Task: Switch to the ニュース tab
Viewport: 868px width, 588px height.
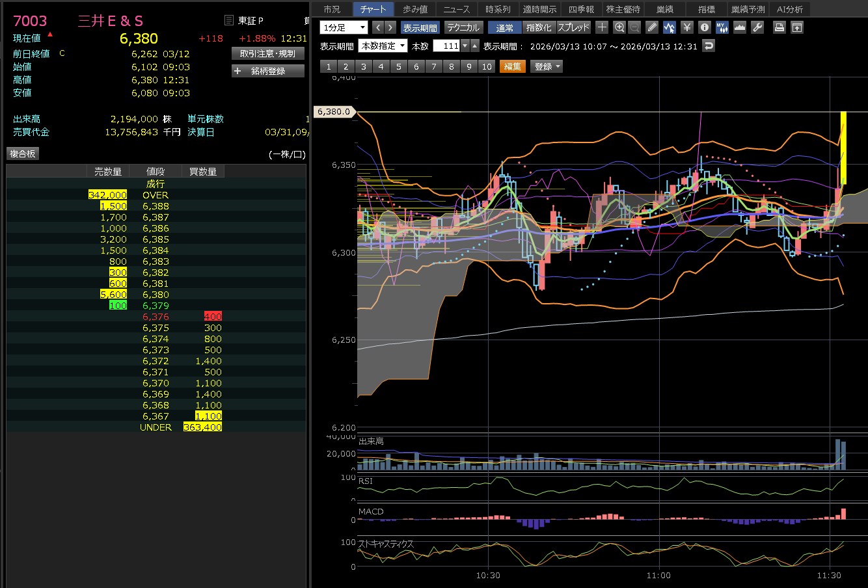Action: pyautogui.click(x=456, y=9)
